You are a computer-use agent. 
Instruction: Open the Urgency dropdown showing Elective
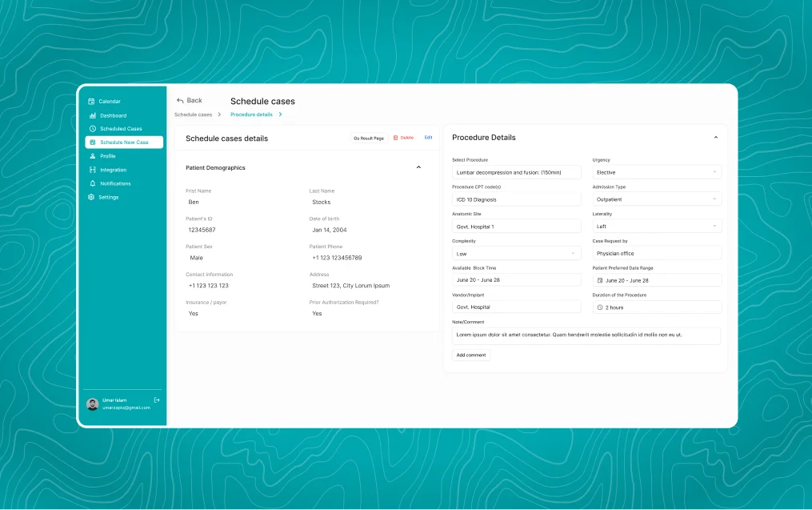pyautogui.click(x=657, y=172)
